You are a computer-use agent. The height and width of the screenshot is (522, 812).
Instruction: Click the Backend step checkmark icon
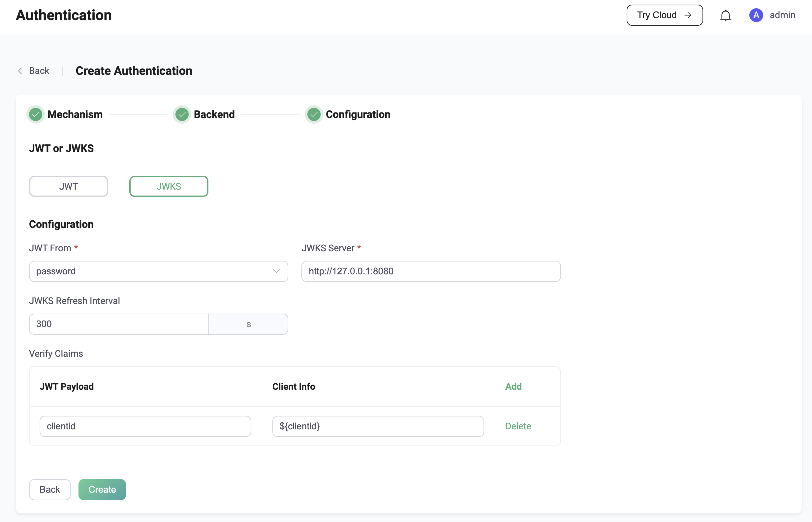(182, 115)
